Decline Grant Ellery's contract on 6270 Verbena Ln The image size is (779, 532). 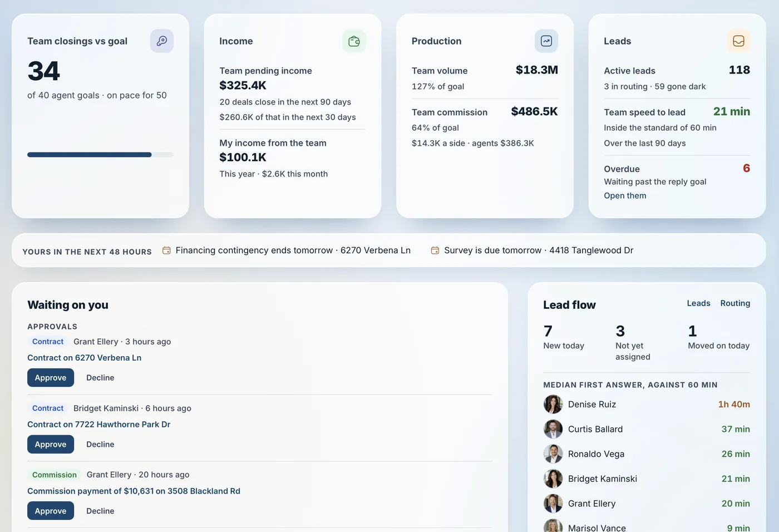pos(100,378)
